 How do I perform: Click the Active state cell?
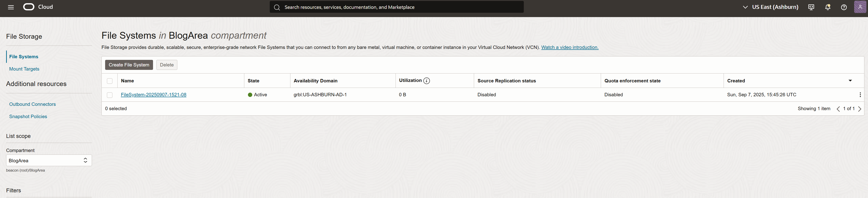coord(257,95)
